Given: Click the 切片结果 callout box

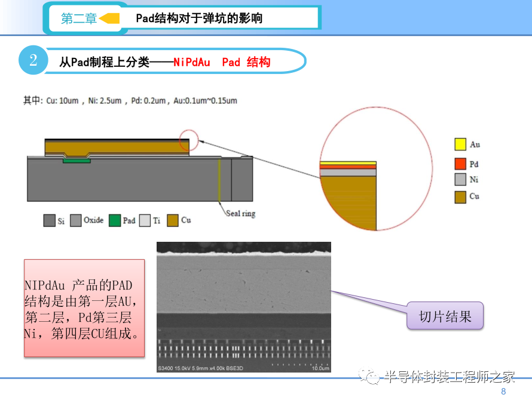Looking at the screenshot, I should (445, 316).
